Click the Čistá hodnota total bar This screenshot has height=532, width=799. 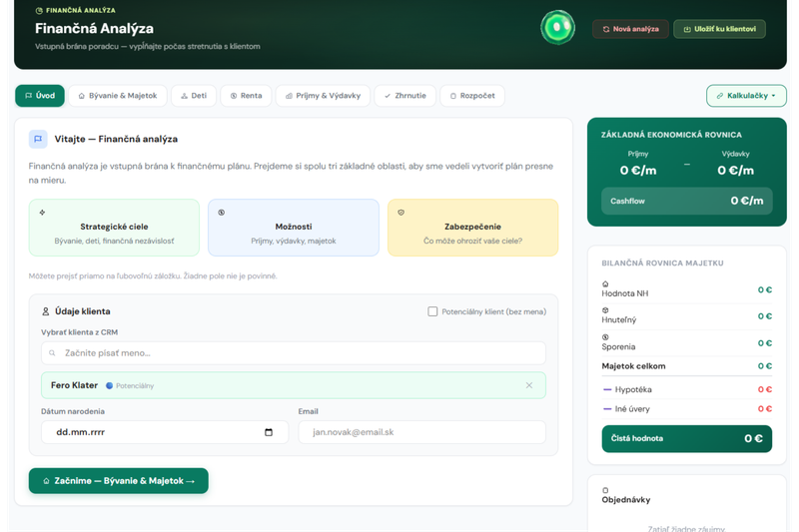pyautogui.click(x=686, y=438)
